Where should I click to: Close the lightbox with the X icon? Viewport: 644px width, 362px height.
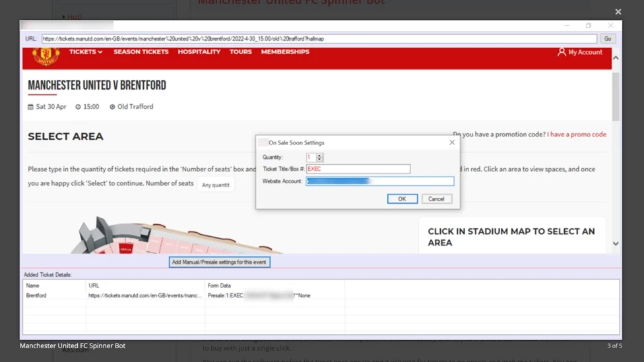(x=618, y=12)
